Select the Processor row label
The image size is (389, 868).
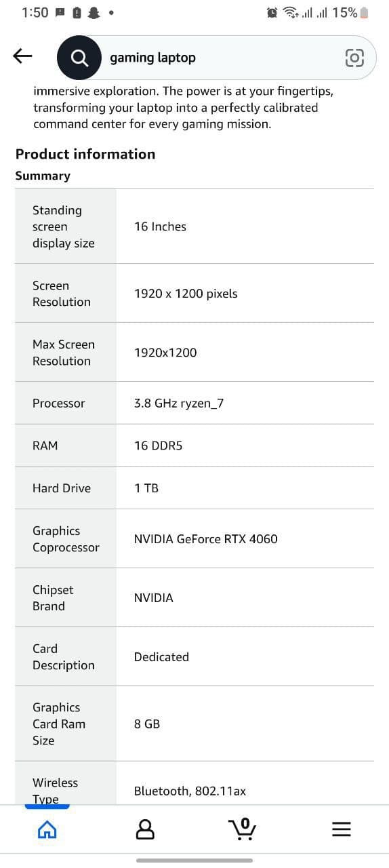[59, 403]
